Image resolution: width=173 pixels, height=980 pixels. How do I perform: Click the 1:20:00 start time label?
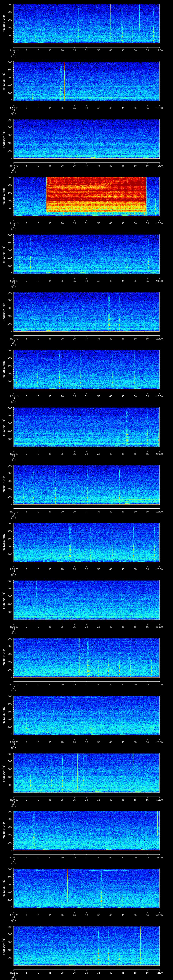(x=14, y=281)
